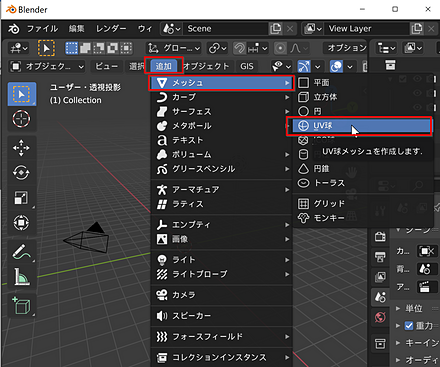Open the レンダー menu

[111, 29]
